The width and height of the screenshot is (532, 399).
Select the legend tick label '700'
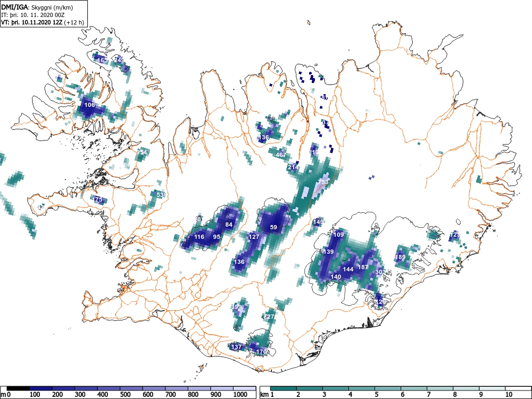coord(170,395)
